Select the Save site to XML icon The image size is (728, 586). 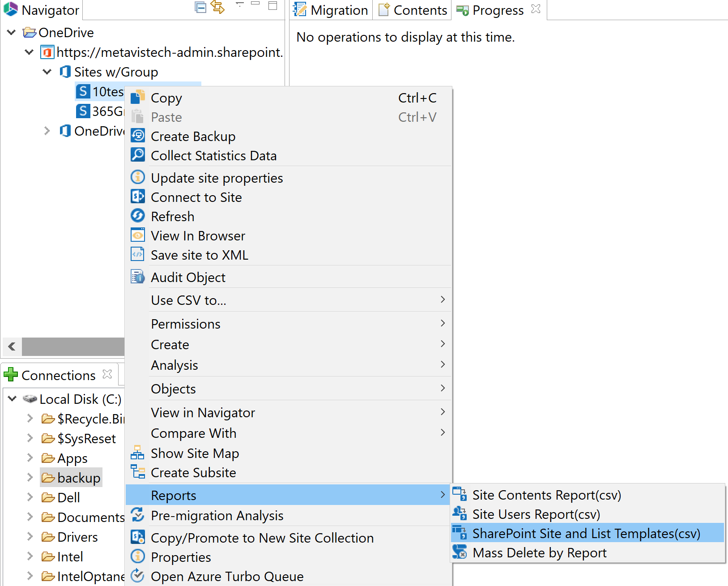coord(138,254)
